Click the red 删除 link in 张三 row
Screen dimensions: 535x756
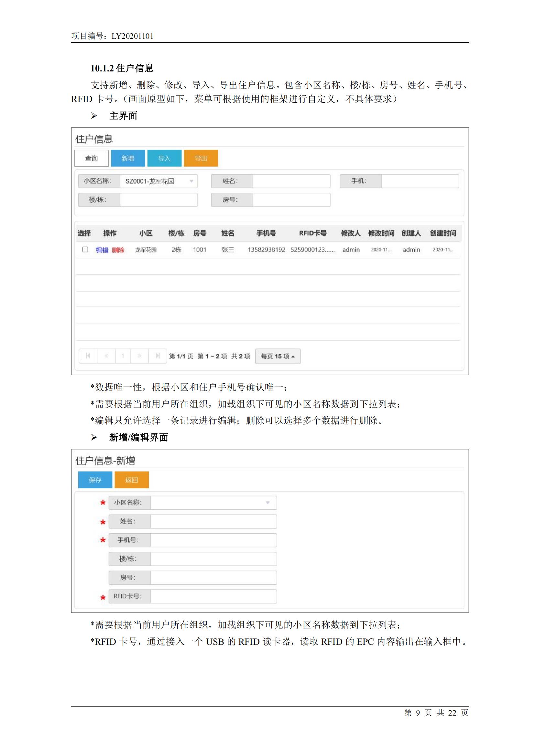[x=118, y=250]
